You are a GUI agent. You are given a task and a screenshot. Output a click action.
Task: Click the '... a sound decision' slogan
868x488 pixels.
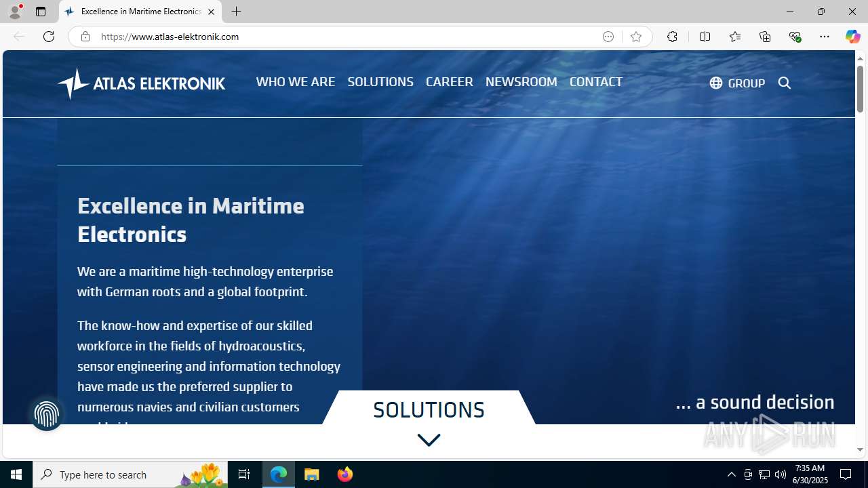click(x=755, y=402)
